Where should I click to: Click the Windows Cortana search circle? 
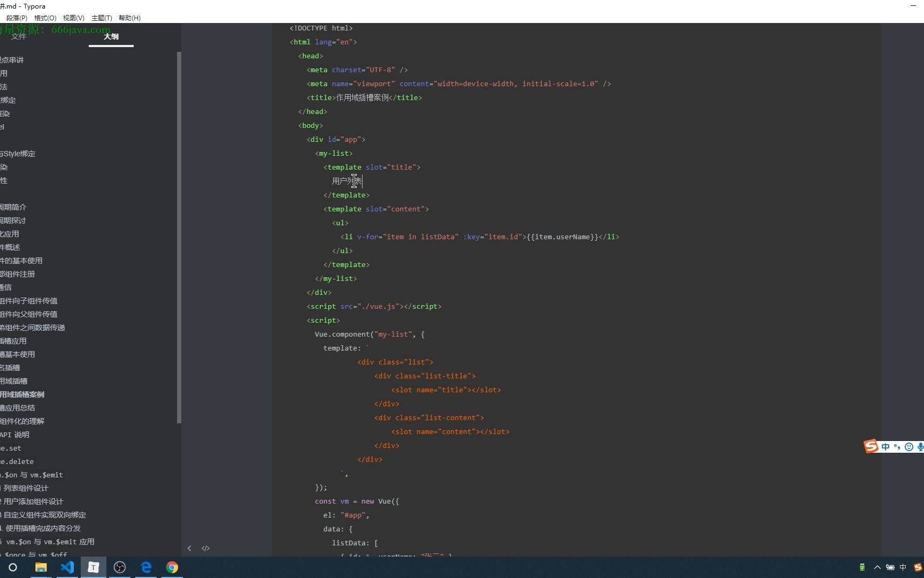(13, 567)
